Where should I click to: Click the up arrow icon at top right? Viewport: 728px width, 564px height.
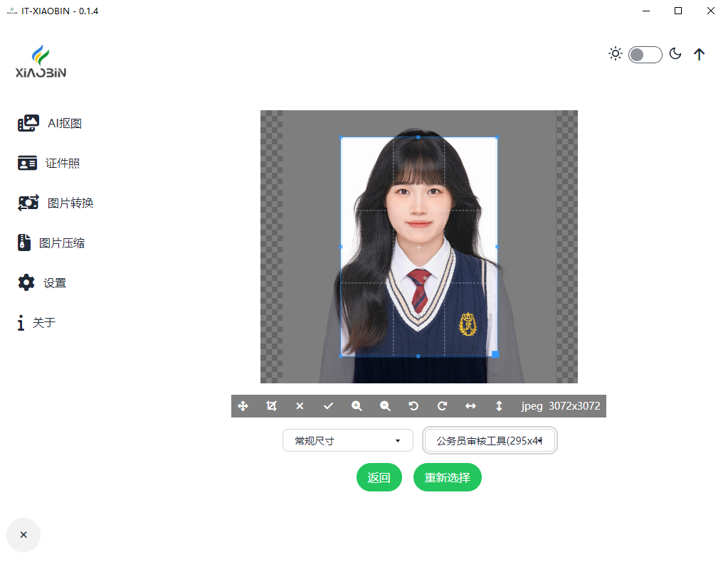coord(700,54)
